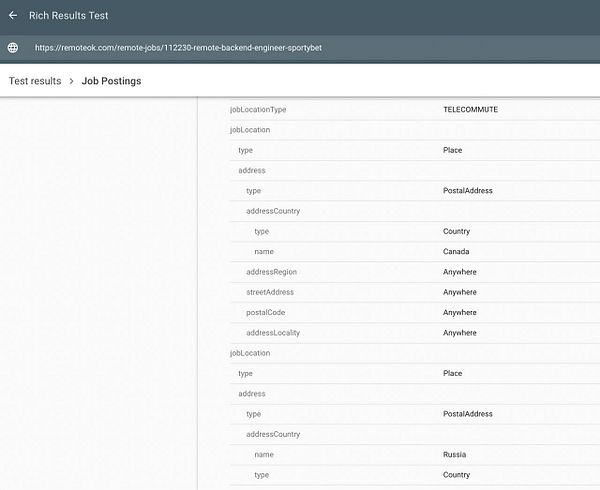Click the Job Postings breadcrumb title
The image size is (600, 490).
pos(111,81)
